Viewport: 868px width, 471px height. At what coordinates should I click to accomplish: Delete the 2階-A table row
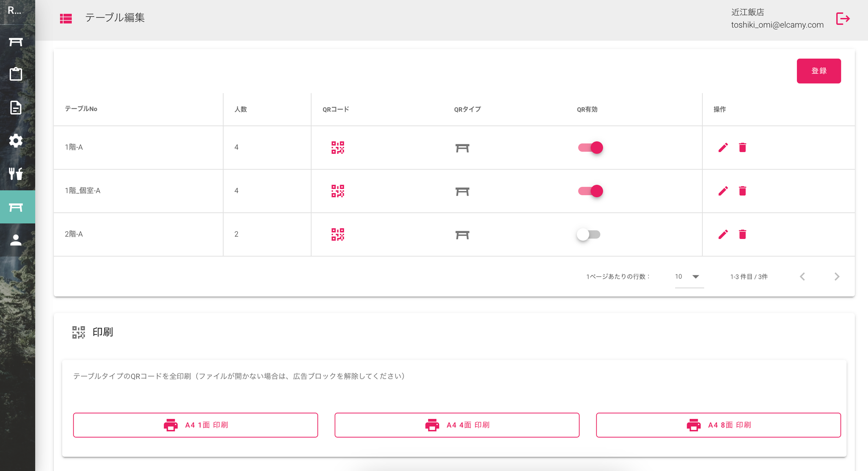(742, 234)
